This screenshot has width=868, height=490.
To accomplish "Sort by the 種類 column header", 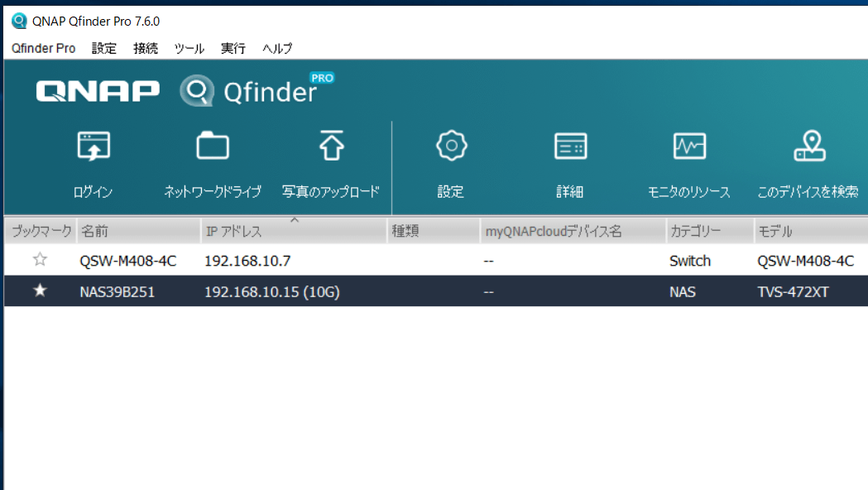I will [x=434, y=231].
